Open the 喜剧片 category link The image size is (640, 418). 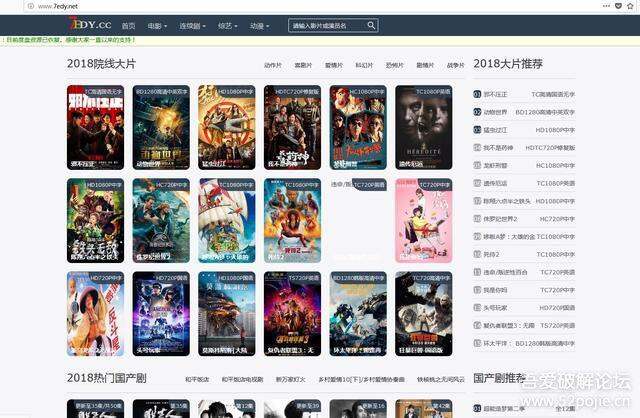[x=303, y=65]
